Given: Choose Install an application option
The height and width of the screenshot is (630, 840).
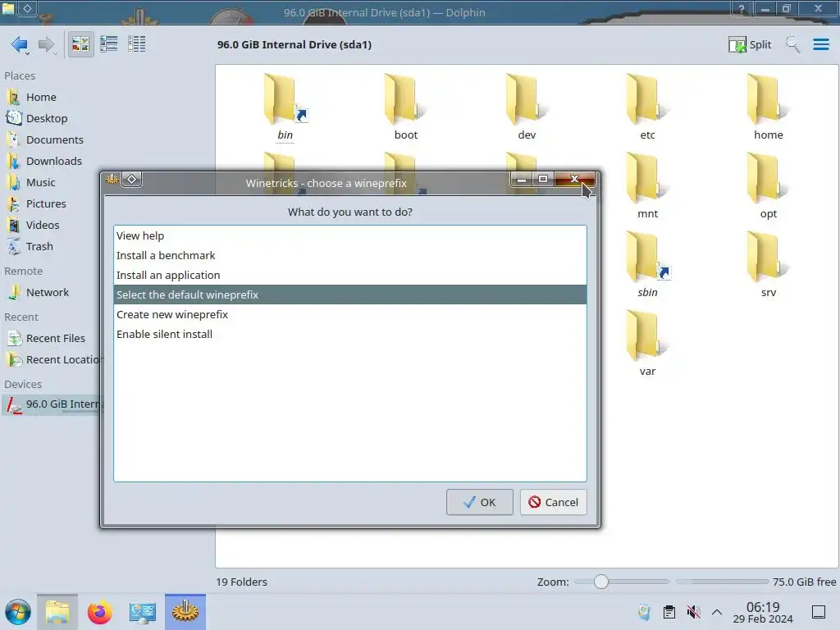Looking at the screenshot, I should click(349, 276).
